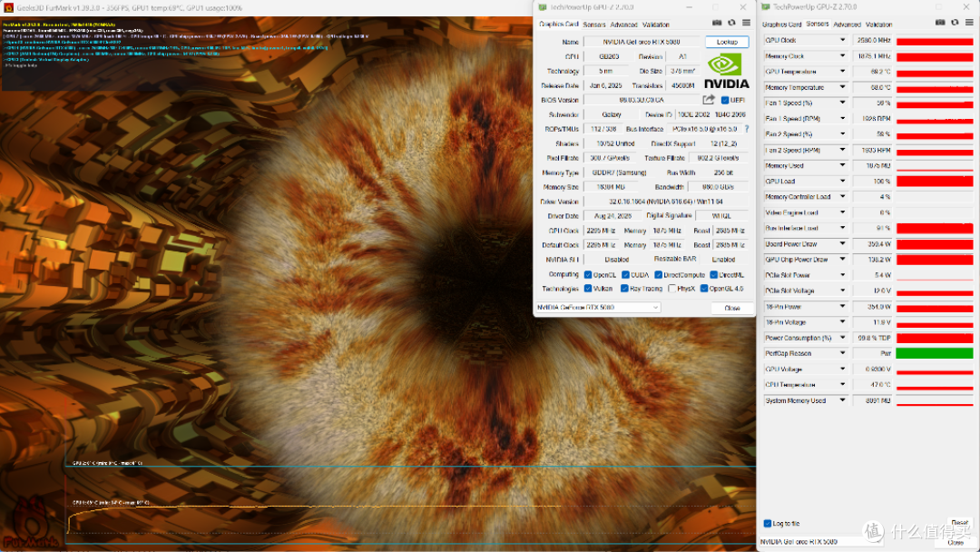Click the Driver Version value field

pyautogui.click(x=666, y=202)
